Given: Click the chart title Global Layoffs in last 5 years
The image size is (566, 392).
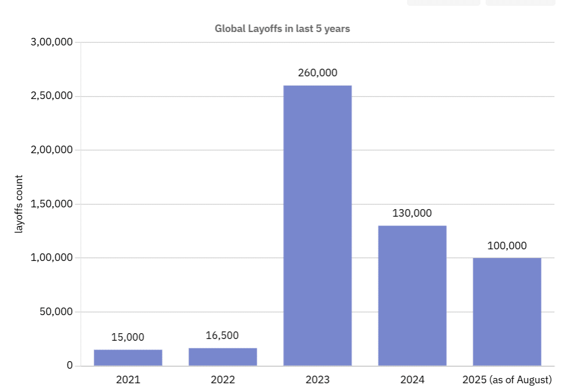Looking at the screenshot, I should [282, 28].
